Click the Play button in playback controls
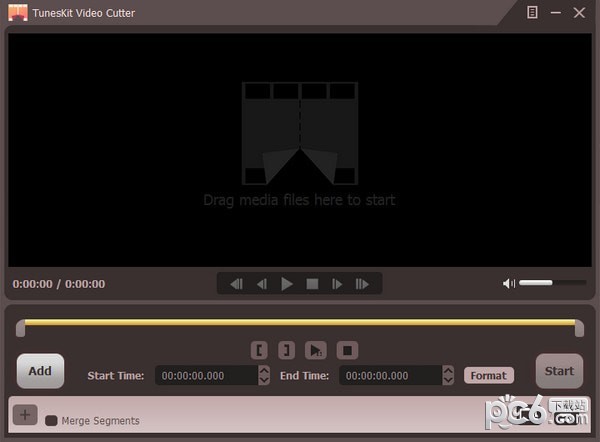600x442 pixels. 287,284
